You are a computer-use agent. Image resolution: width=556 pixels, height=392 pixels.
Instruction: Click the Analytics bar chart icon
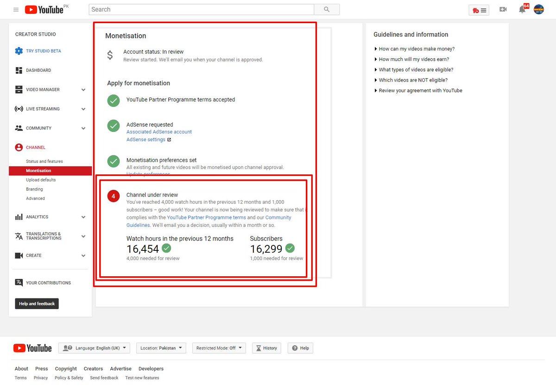(x=19, y=217)
